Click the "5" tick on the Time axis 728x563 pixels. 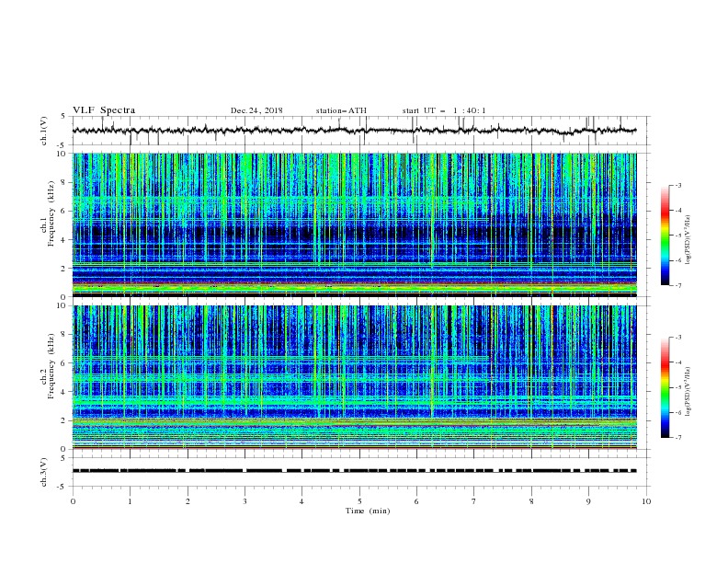(x=359, y=501)
